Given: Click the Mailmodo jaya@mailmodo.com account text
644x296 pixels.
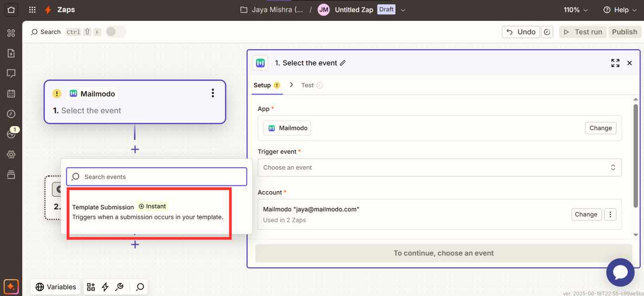Looking at the screenshot, I should 311,209.
